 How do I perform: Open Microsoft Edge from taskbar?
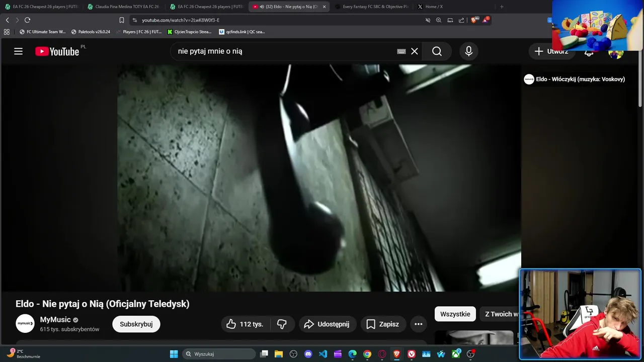click(x=353, y=354)
